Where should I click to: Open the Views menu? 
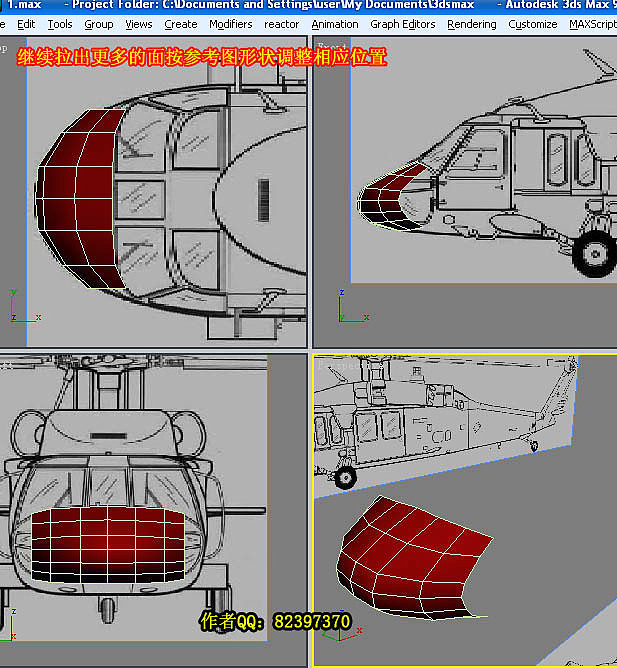click(138, 25)
